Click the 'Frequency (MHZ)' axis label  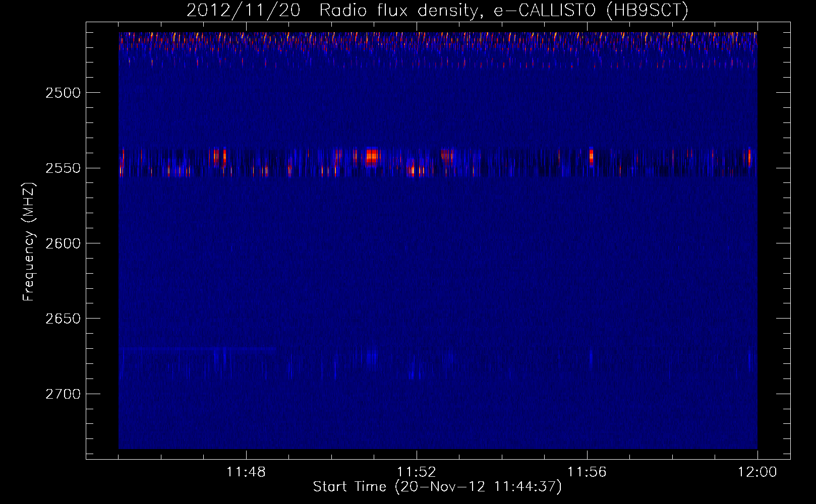pos(28,242)
